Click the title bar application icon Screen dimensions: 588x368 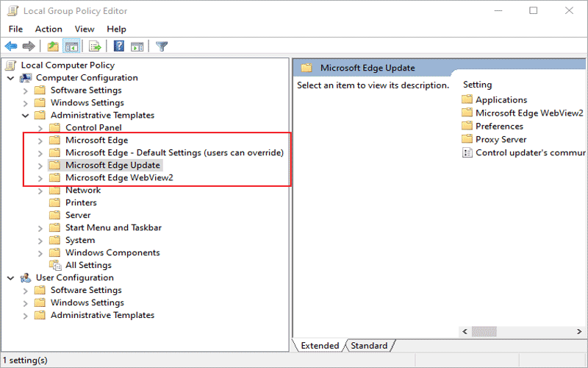(x=12, y=11)
